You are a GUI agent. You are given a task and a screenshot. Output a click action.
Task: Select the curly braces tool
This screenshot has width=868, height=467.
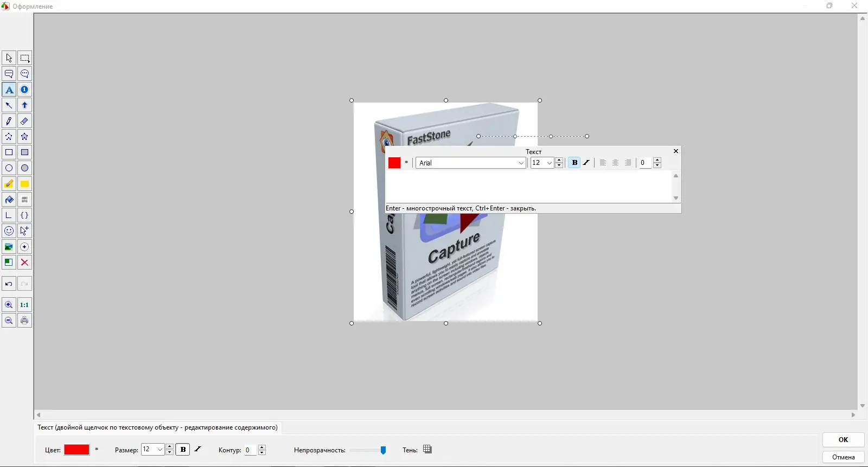tap(24, 215)
